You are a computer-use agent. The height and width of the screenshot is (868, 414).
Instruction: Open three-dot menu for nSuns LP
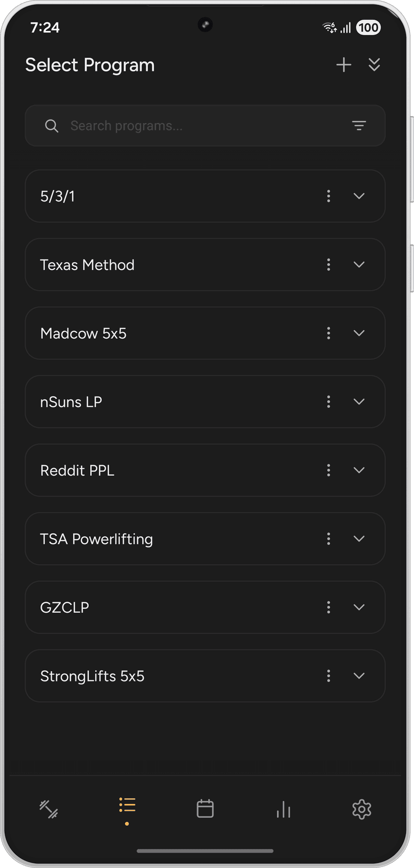point(328,402)
